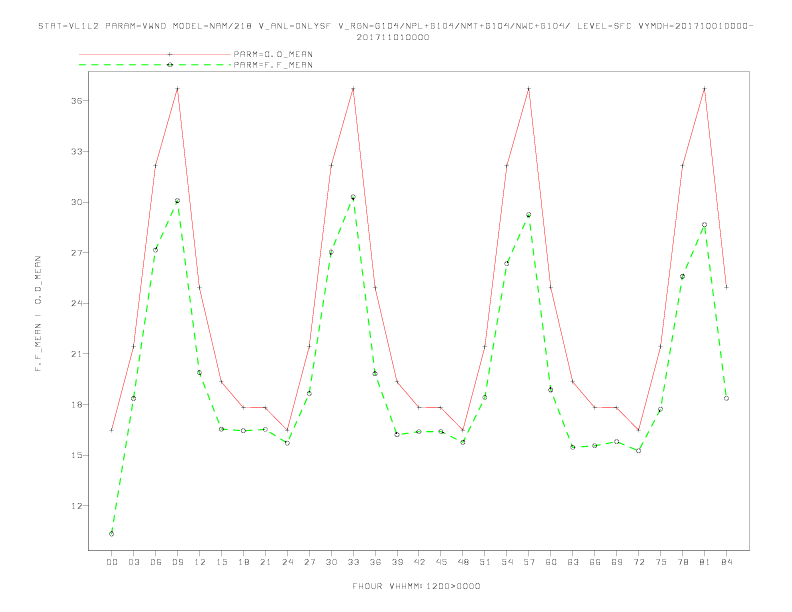This screenshot has height=612, width=792.
Task: Click x-axis forecast hour label 75
Action: click(661, 562)
